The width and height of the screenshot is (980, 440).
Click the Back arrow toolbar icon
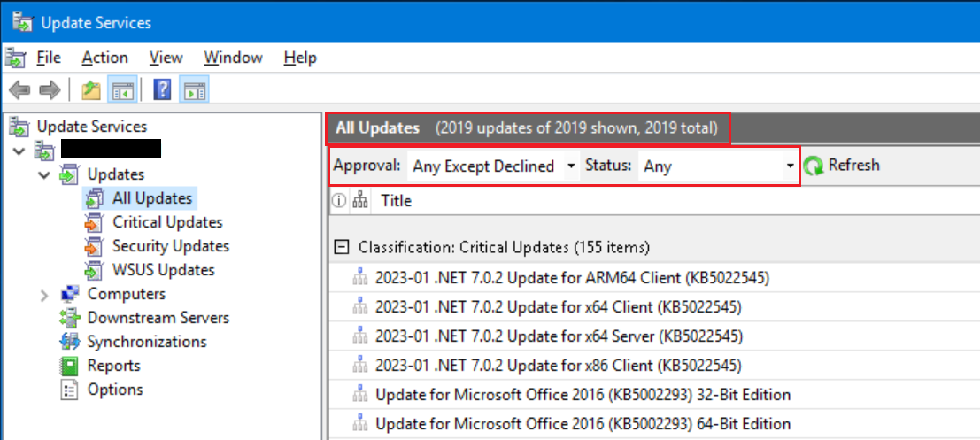(x=19, y=90)
